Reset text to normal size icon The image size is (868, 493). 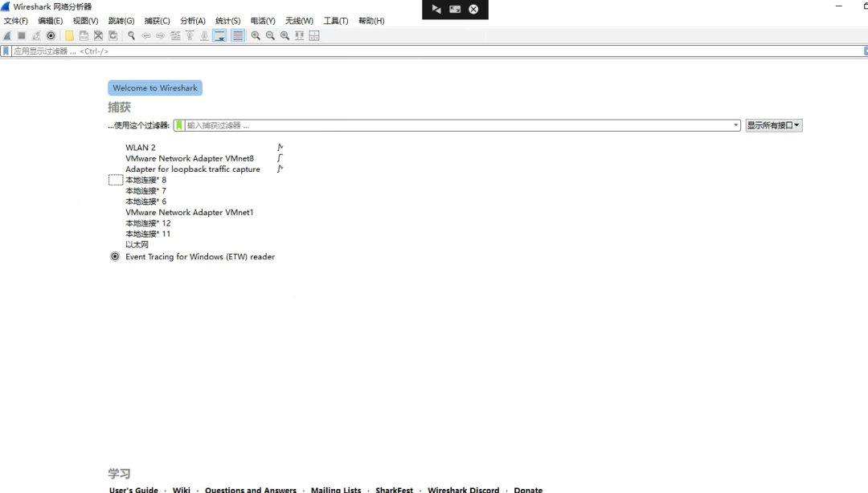[285, 35]
